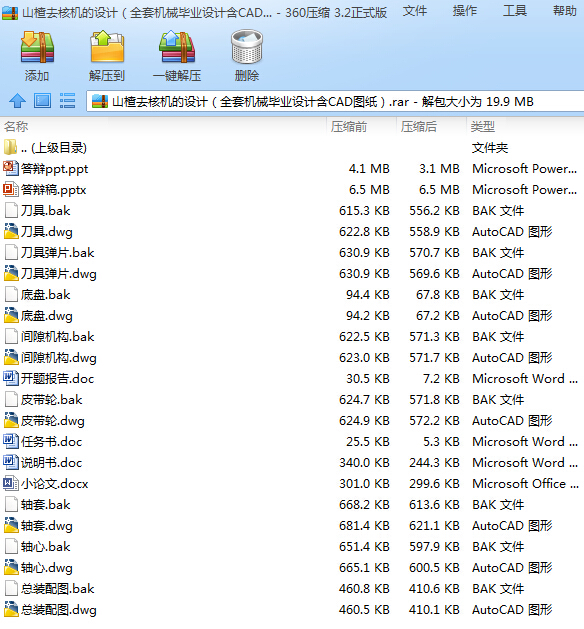Open the 帮助 menu

click(x=565, y=11)
